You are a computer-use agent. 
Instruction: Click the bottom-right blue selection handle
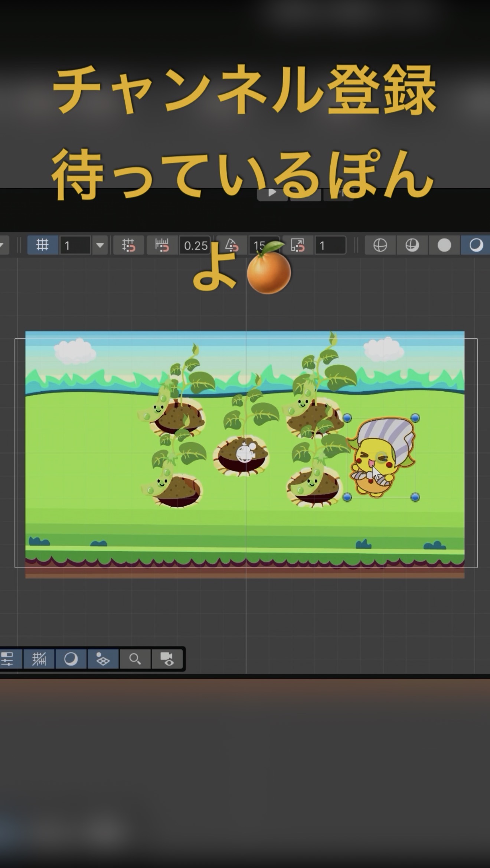coord(415,497)
